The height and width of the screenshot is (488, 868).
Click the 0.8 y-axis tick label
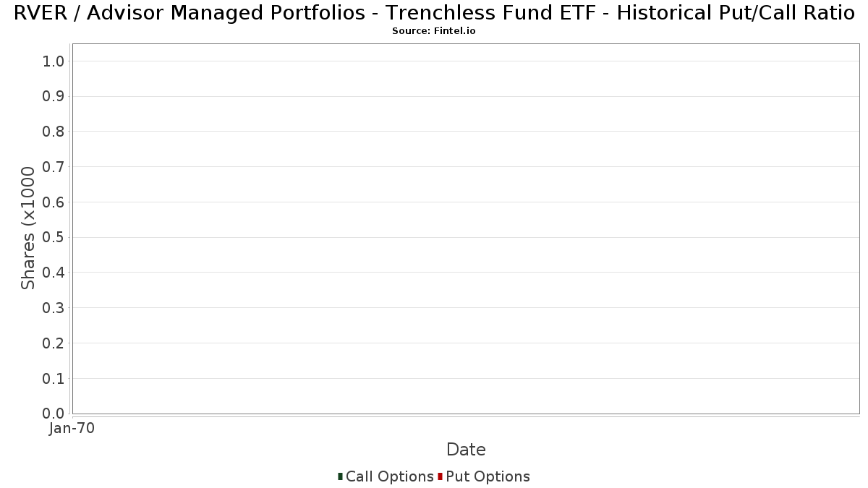pos(54,132)
